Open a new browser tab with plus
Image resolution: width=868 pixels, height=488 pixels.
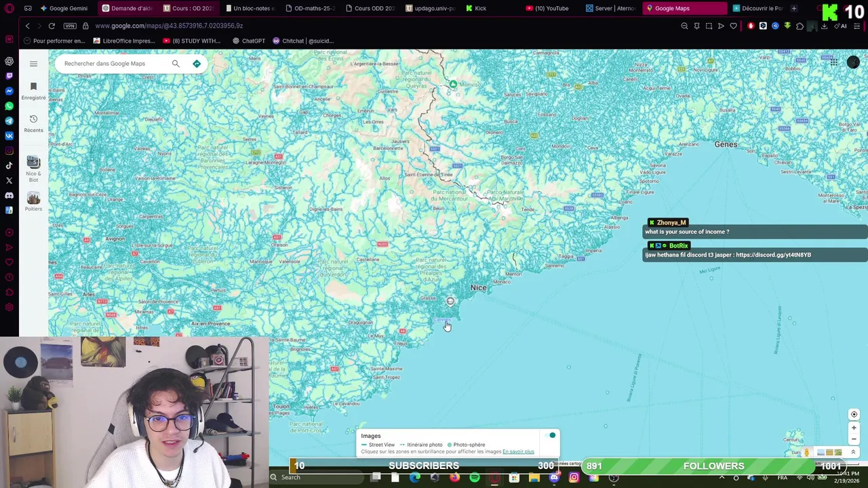click(x=794, y=8)
